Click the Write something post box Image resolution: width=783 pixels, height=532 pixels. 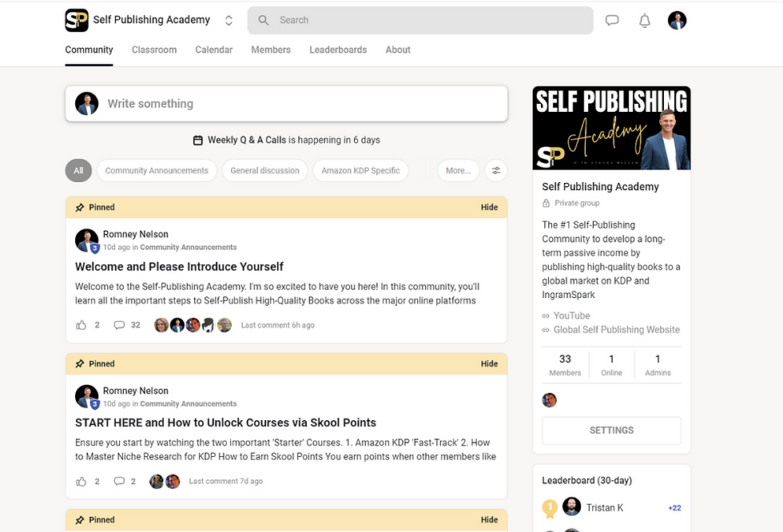pos(286,104)
